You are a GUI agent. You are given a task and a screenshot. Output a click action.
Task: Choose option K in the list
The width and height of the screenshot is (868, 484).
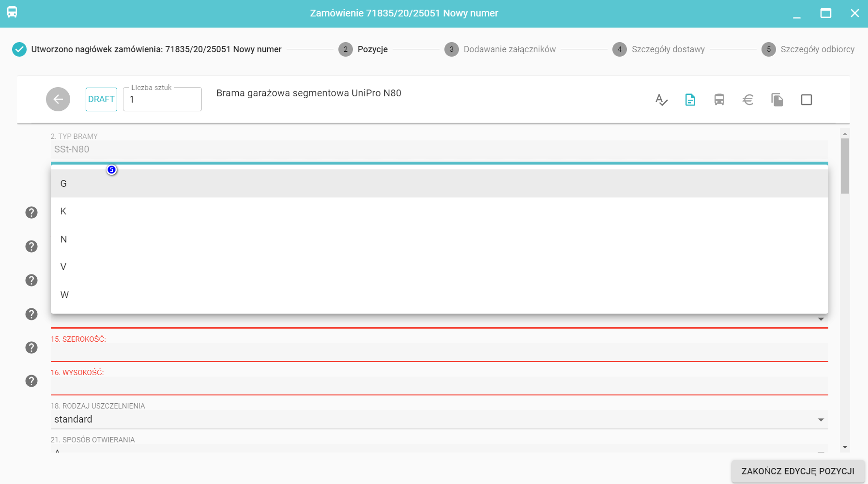(63, 212)
